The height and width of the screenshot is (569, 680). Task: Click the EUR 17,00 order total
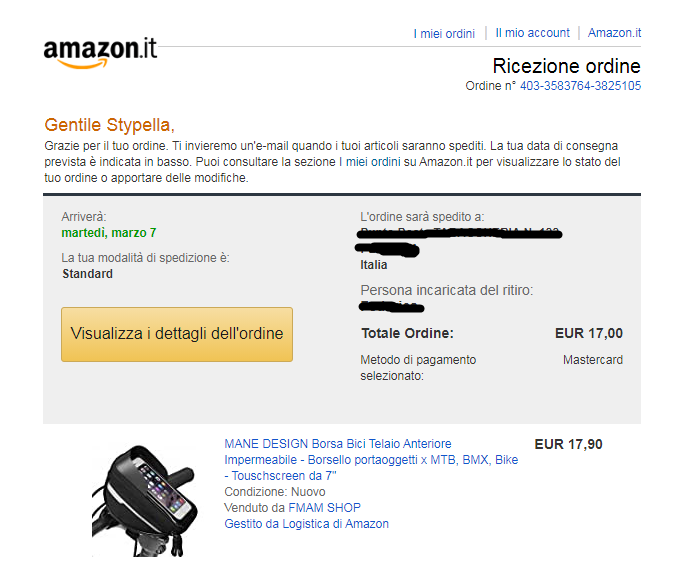pyautogui.click(x=589, y=333)
